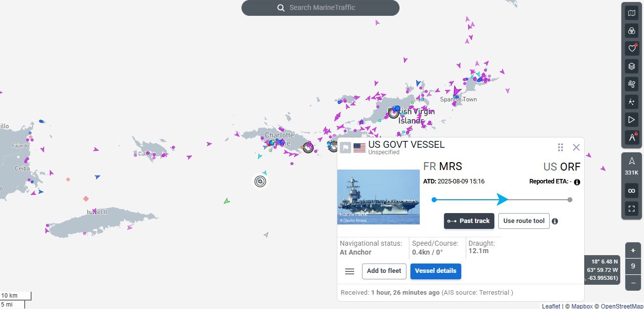This screenshot has width=644, height=309.
Task: Click the aircraft carrier photo thumbnail
Action: [x=378, y=197]
